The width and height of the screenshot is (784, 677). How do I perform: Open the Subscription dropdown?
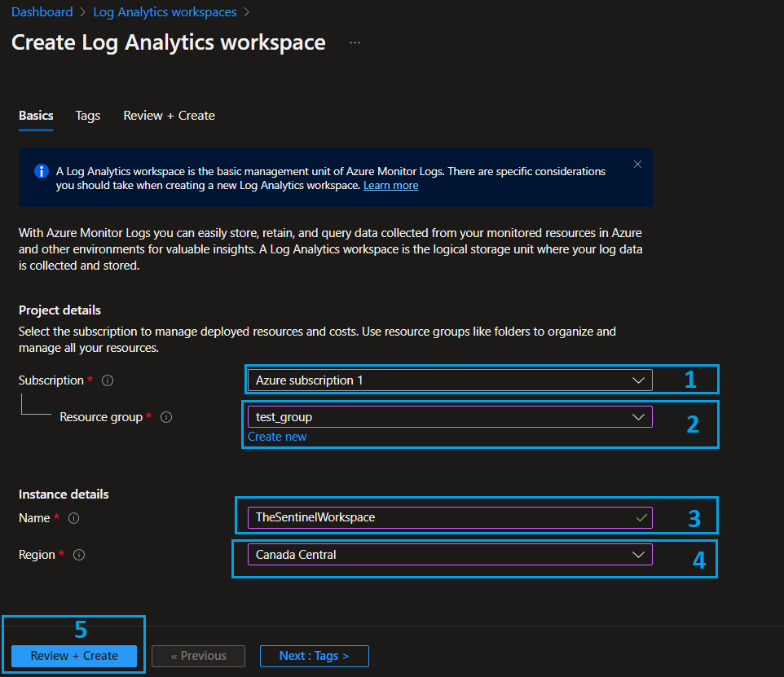[450, 380]
